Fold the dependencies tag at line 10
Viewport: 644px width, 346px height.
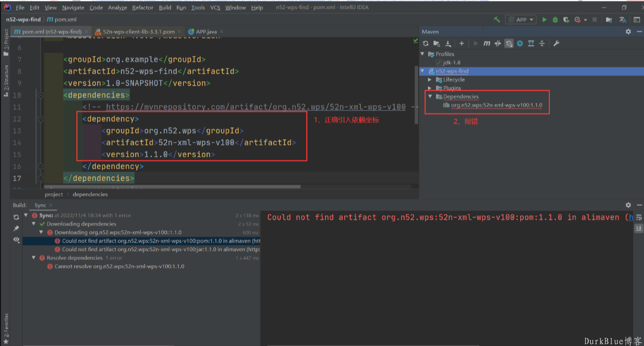coord(41,95)
